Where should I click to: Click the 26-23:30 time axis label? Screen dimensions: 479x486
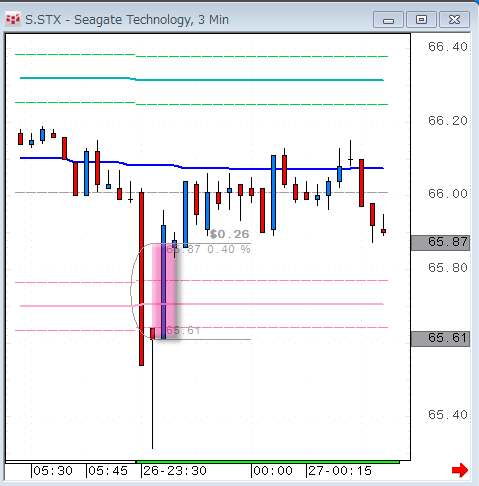click(x=175, y=471)
